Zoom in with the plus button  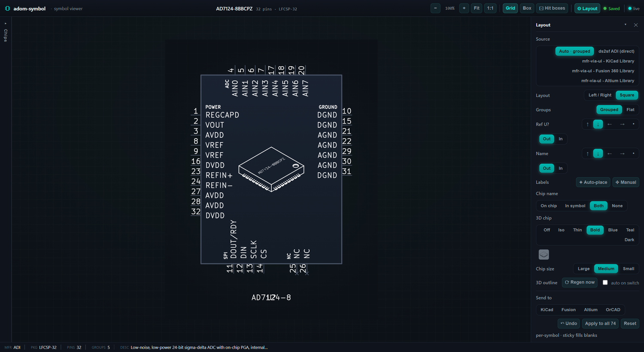[464, 8]
